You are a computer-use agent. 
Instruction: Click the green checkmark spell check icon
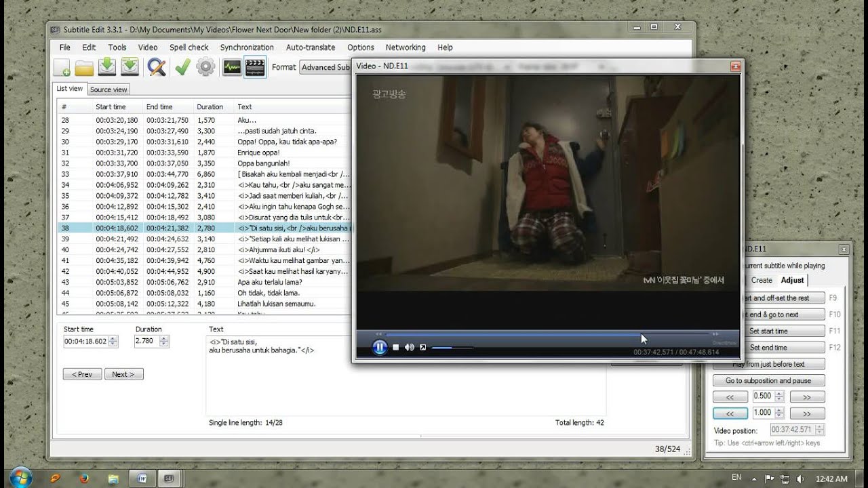[x=182, y=67]
